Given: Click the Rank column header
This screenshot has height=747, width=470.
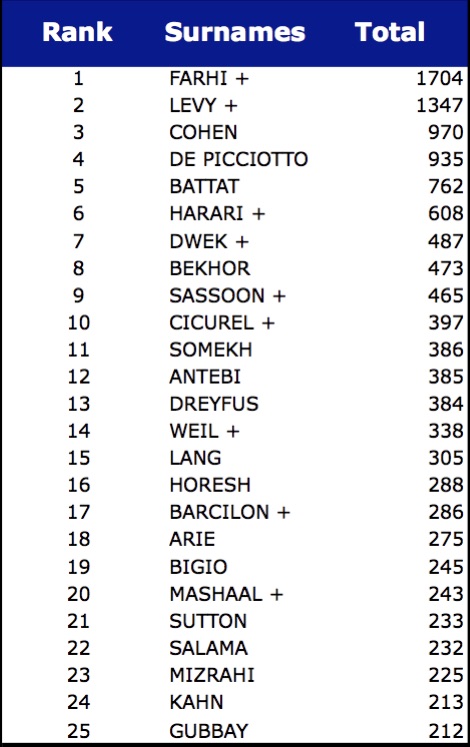Looking at the screenshot, I should [77, 32].
